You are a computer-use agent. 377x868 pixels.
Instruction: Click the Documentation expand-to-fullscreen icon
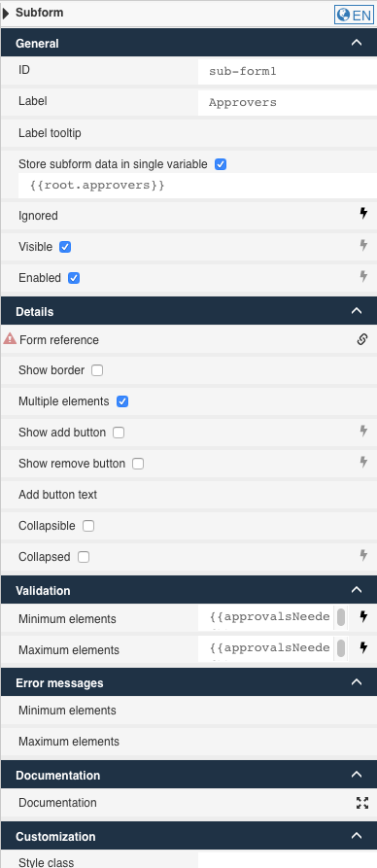362,803
